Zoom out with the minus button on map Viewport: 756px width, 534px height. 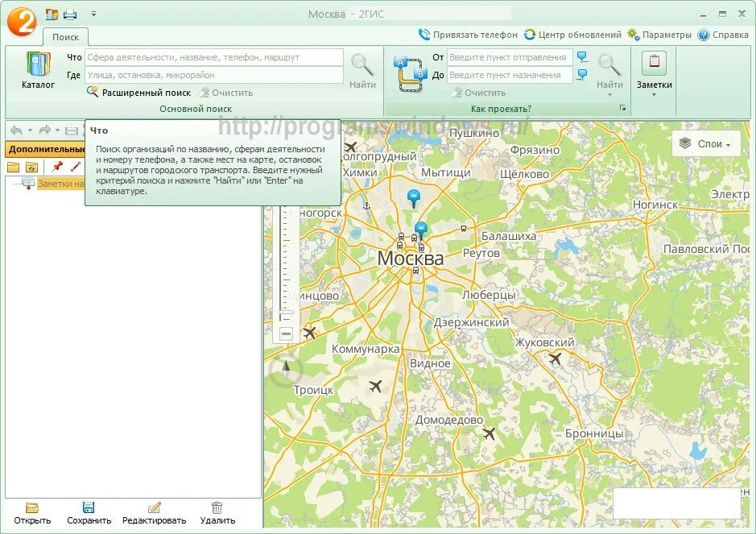[x=287, y=333]
